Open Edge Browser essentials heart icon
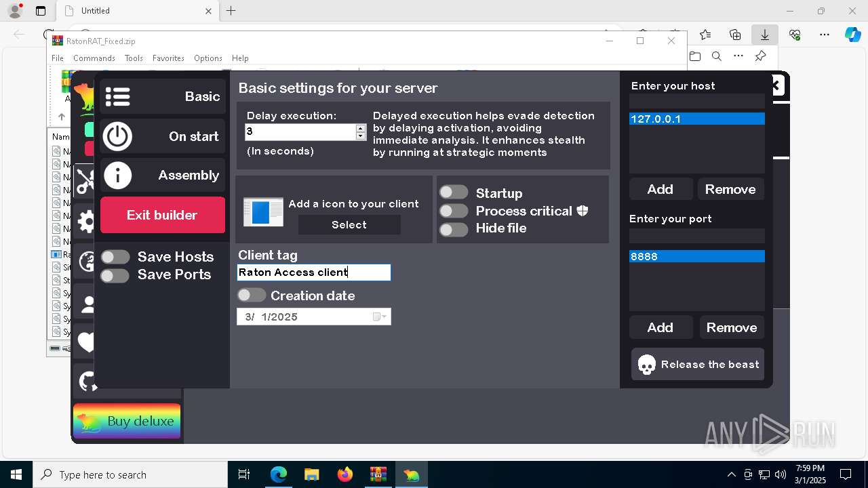Screen dimensions: 868x488 point(795,35)
